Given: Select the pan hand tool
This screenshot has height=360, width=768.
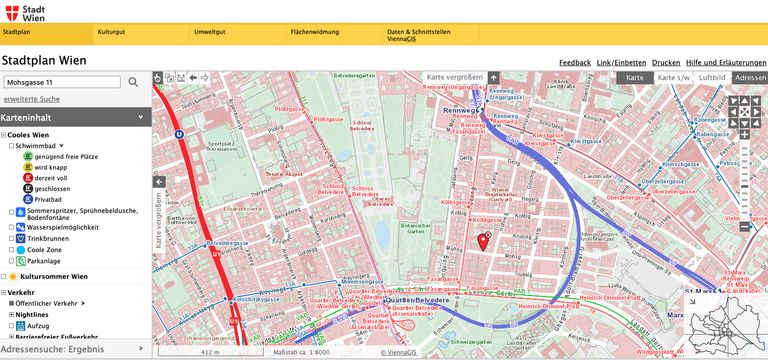Looking at the screenshot, I should 158,77.
